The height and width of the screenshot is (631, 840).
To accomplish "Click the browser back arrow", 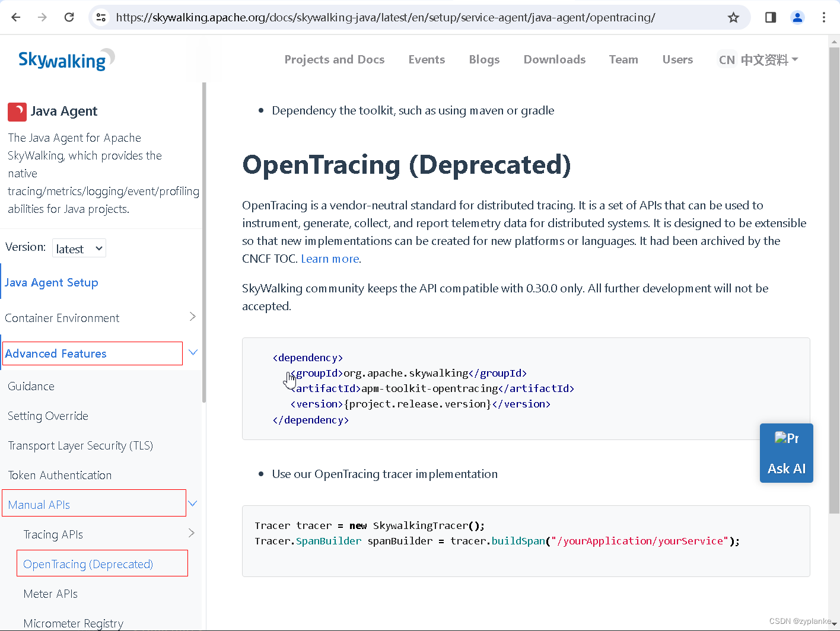I will (15, 17).
